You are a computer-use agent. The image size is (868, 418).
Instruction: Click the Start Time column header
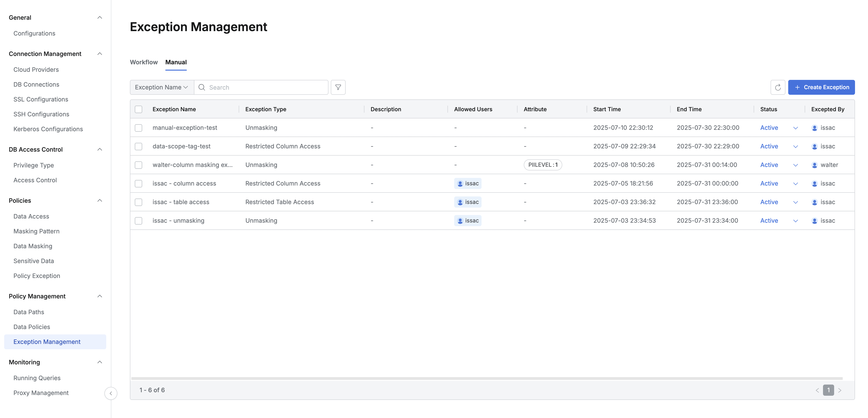(607, 109)
